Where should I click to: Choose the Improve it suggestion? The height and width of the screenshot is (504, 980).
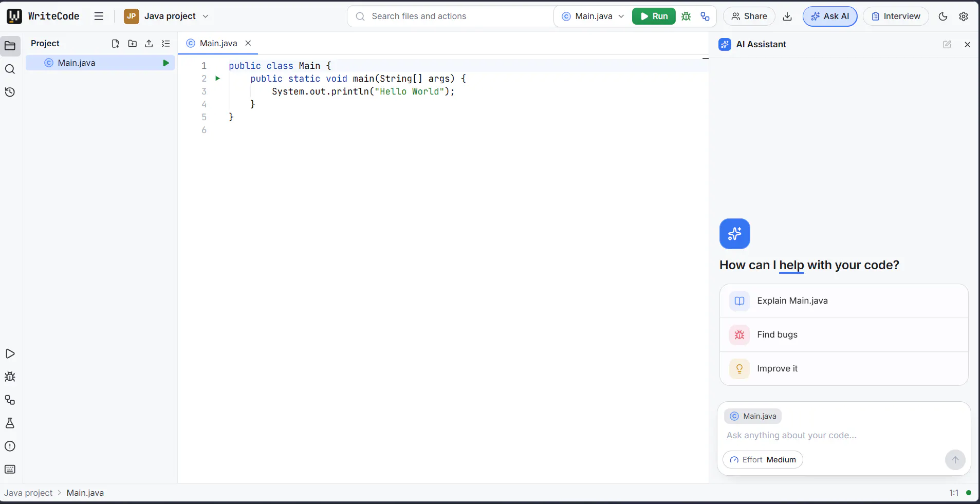tap(844, 369)
